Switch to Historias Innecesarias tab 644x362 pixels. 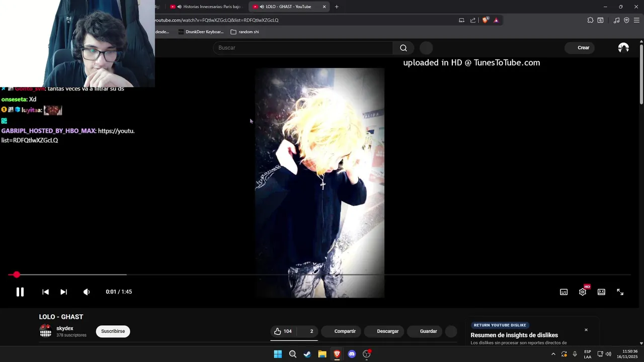206,7
